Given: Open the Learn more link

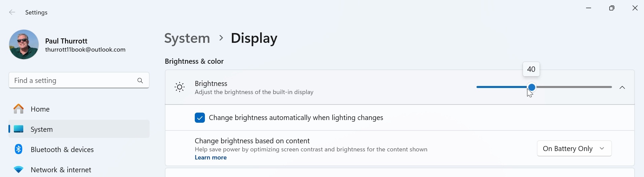Looking at the screenshot, I should 211,158.
